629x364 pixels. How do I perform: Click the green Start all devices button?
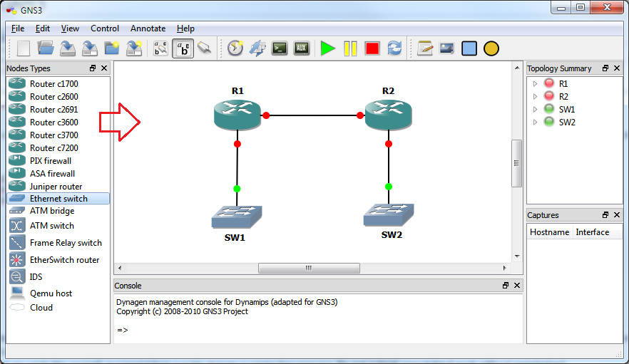click(327, 48)
